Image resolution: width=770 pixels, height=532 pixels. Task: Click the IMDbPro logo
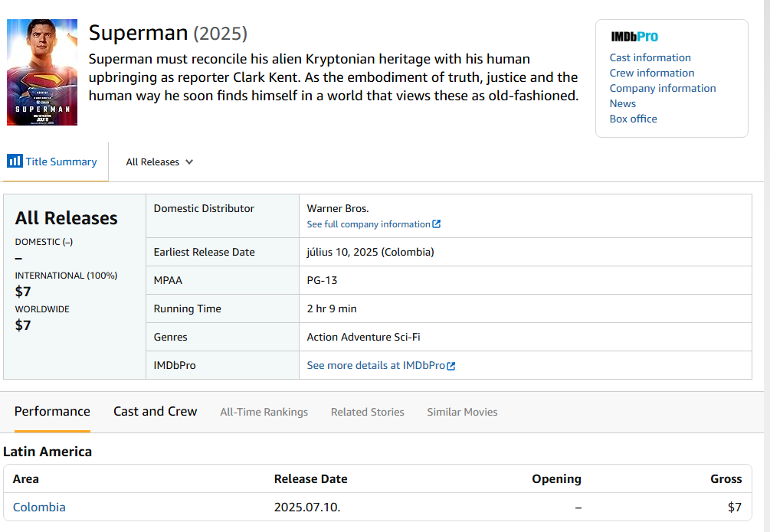coord(634,37)
